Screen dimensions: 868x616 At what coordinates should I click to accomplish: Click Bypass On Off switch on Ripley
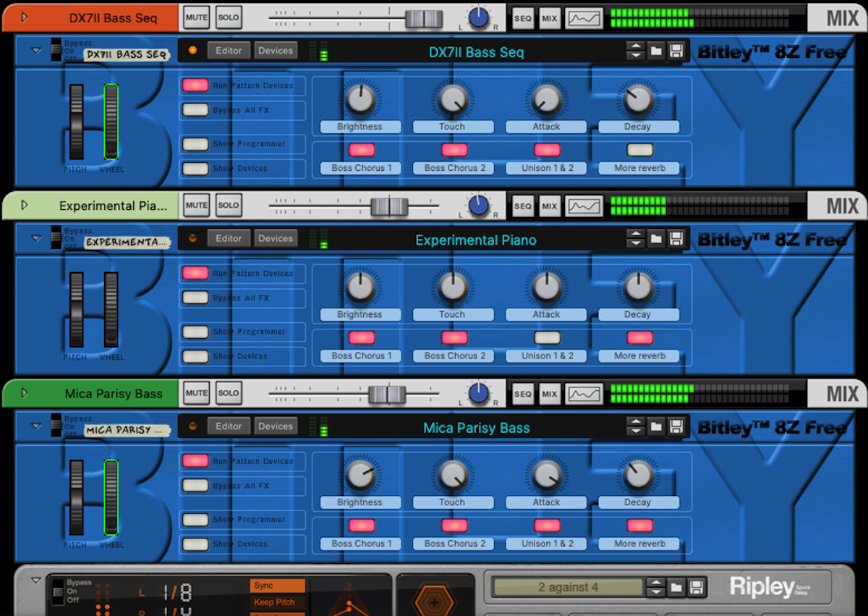[58, 592]
